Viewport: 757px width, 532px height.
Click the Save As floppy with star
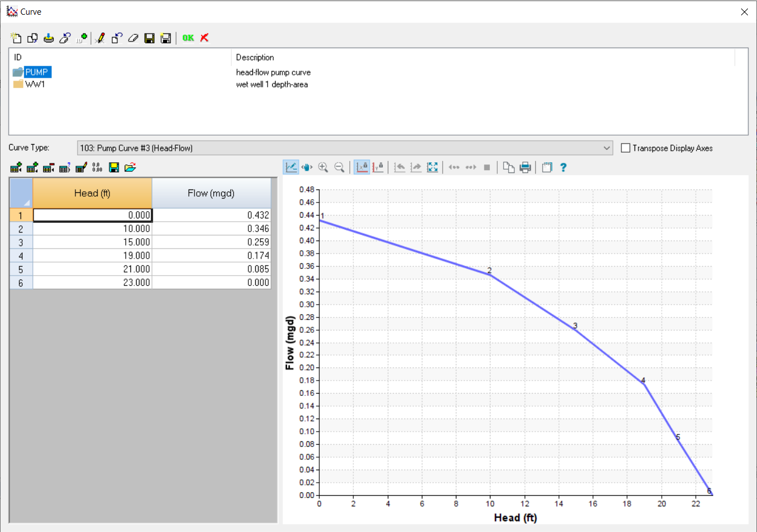166,38
